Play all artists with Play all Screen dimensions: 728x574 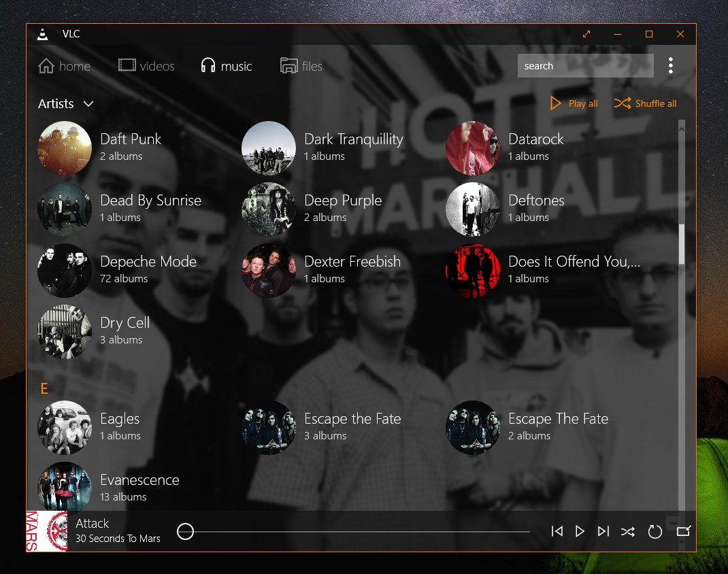573,103
